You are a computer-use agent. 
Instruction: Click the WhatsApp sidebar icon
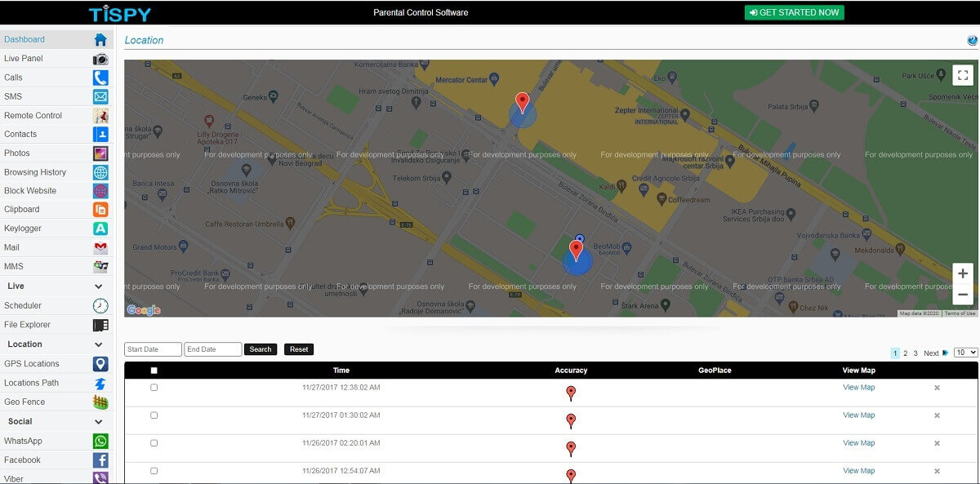[x=100, y=441]
